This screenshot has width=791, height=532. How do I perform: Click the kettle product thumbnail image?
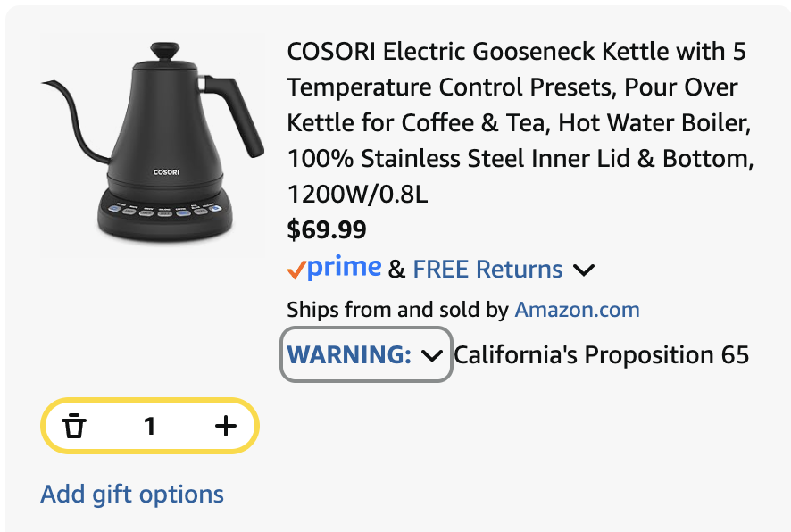click(150, 145)
